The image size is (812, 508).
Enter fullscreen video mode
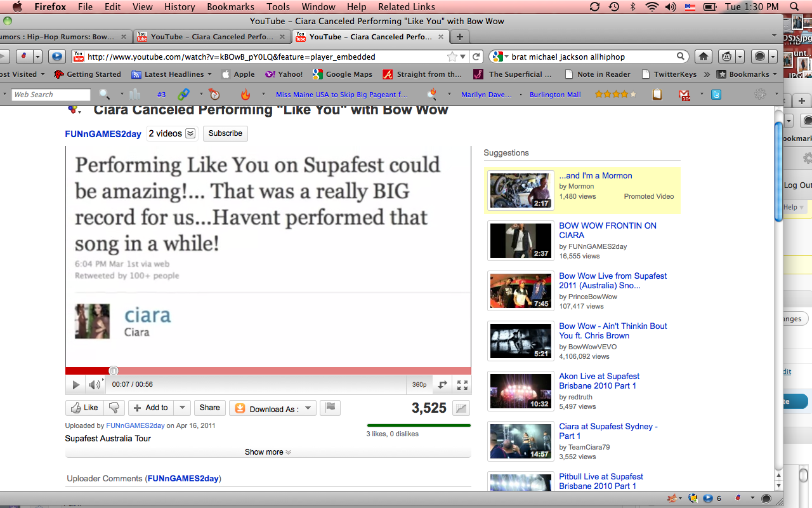462,385
